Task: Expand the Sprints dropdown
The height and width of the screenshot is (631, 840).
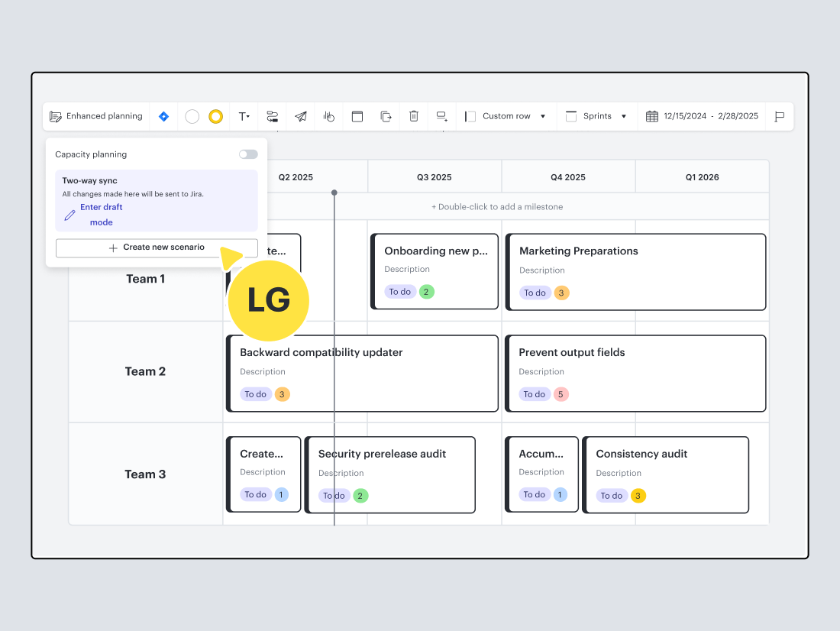Action: coord(596,116)
